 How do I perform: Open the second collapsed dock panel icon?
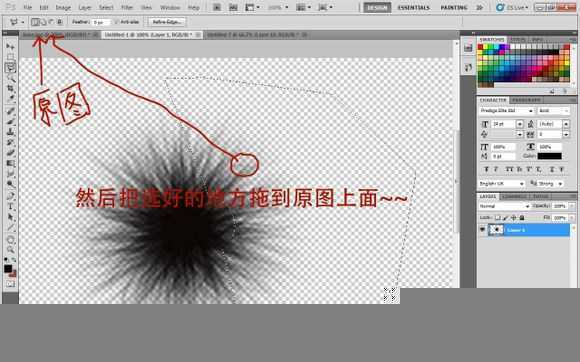point(468,67)
